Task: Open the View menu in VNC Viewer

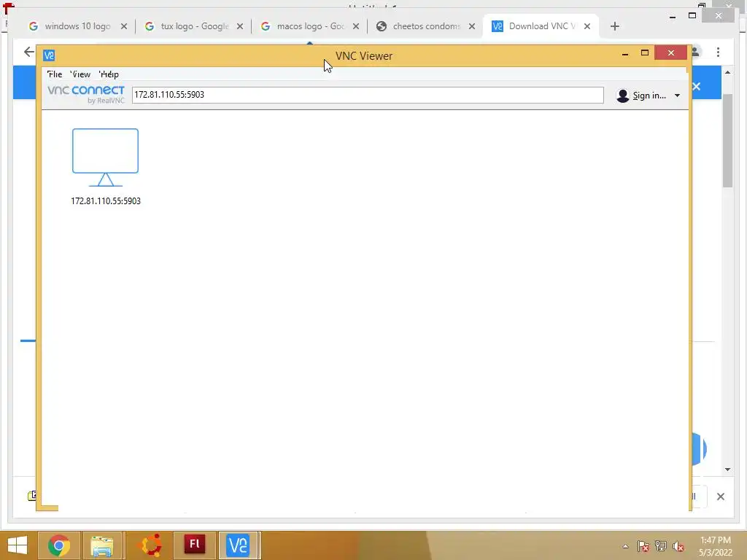Action: point(80,74)
